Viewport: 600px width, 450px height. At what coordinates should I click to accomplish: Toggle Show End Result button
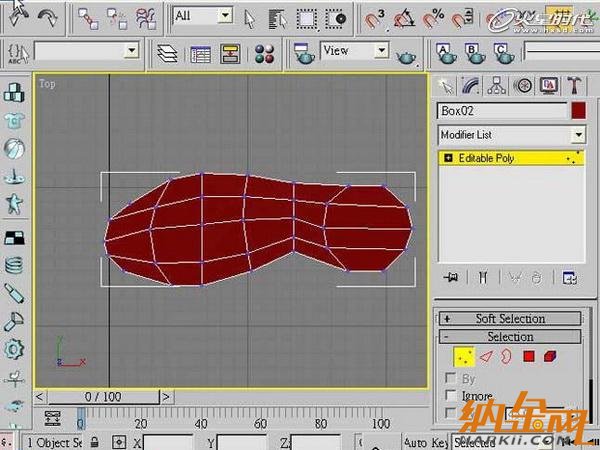(x=483, y=277)
